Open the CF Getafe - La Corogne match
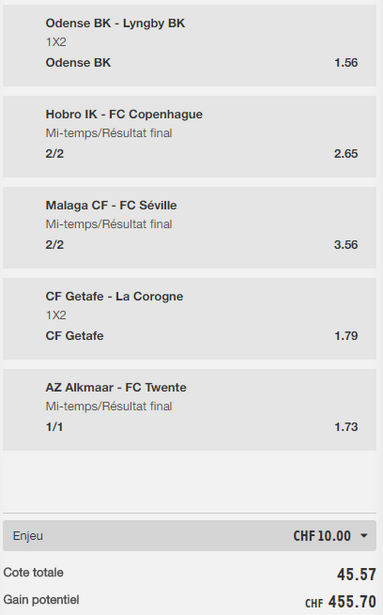The width and height of the screenshot is (383, 615). click(114, 296)
